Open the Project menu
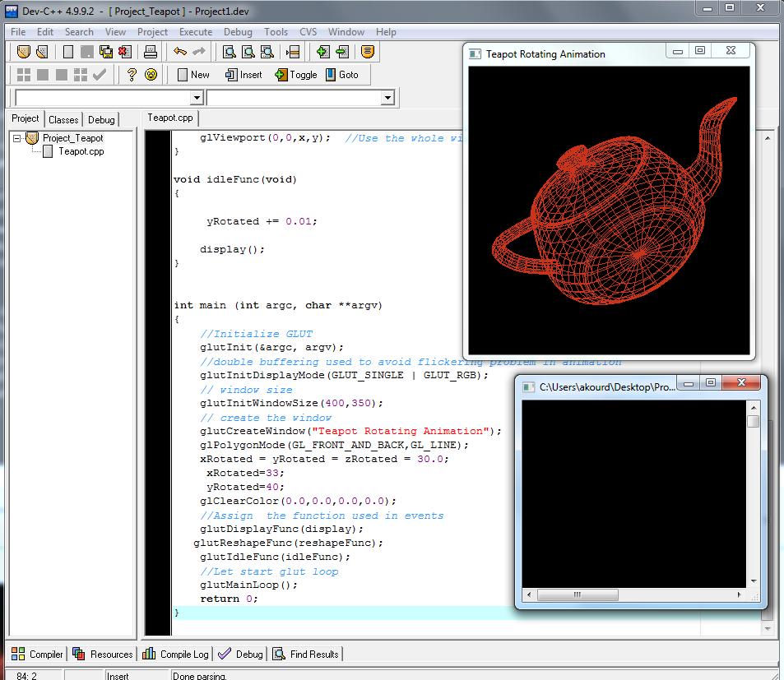784x680 pixels. tap(152, 31)
